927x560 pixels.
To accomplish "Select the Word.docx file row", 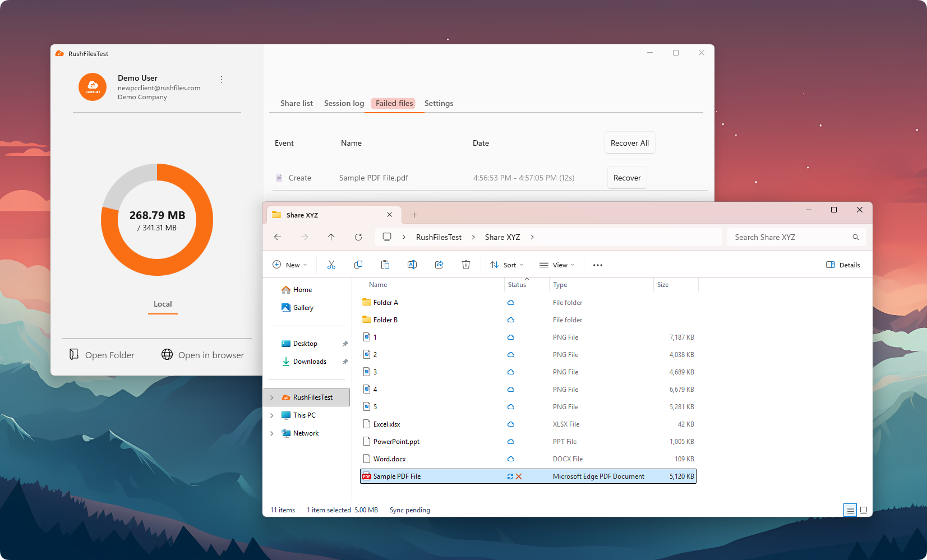I will [x=528, y=459].
